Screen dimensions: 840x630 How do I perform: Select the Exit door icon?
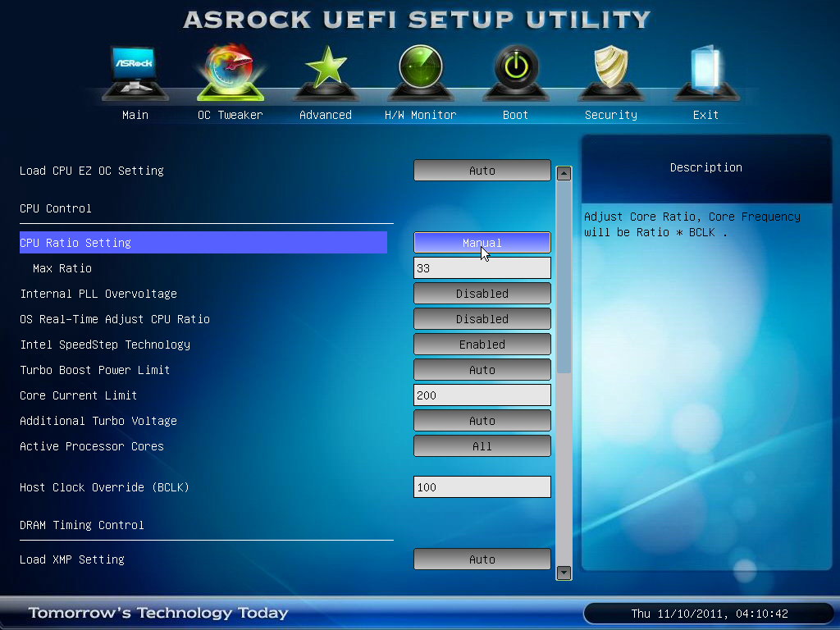[x=706, y=73]
